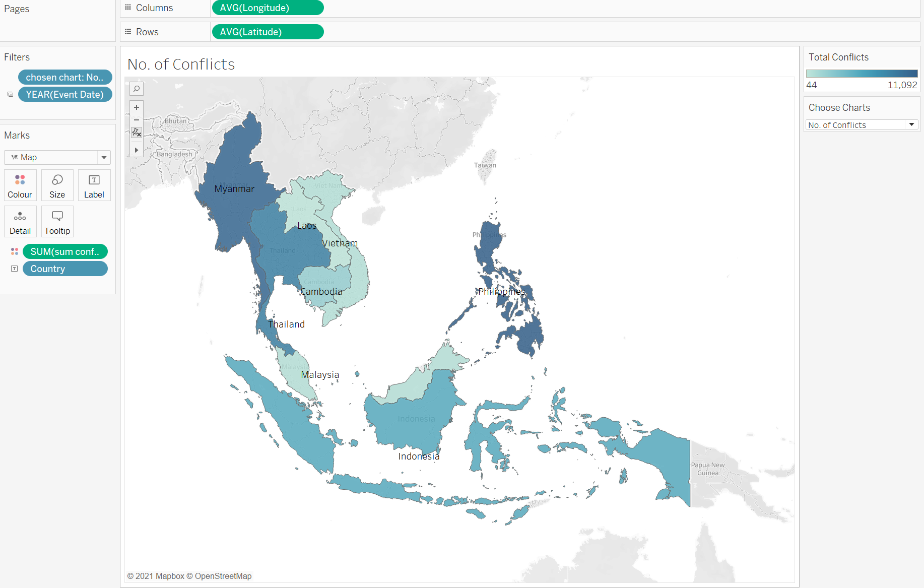The height and width of the screenshot is (588, 924).
Task: Open the Detail marks card
Action: (20, 222)
